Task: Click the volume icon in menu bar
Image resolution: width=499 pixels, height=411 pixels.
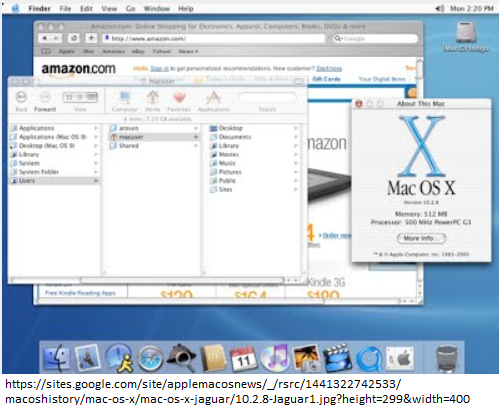Action: 440,8
